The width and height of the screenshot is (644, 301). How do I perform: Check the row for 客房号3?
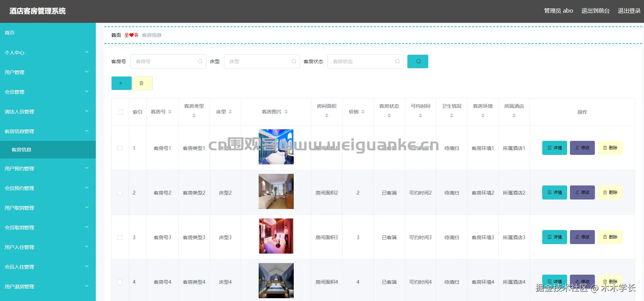(x=120, y=237)
